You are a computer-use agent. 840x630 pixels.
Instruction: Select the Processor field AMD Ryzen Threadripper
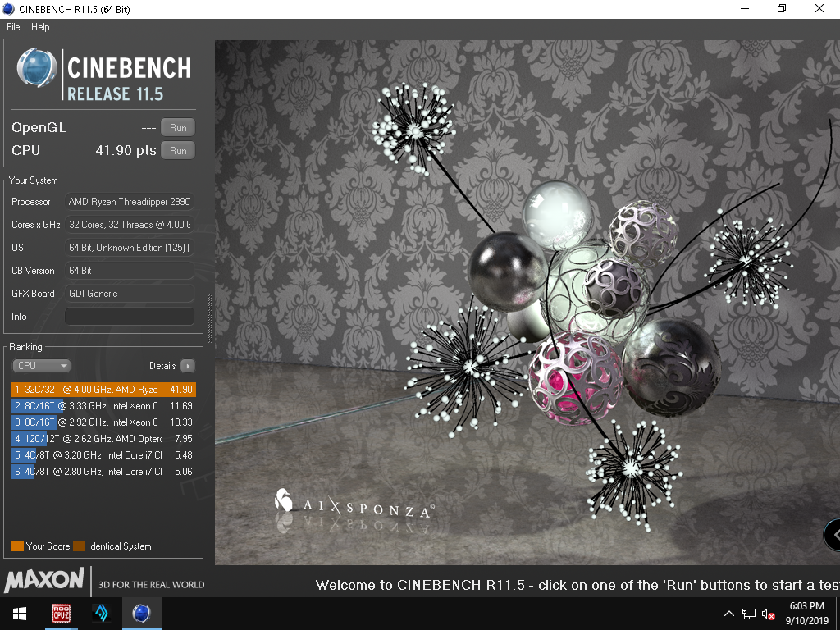(129, 202)
